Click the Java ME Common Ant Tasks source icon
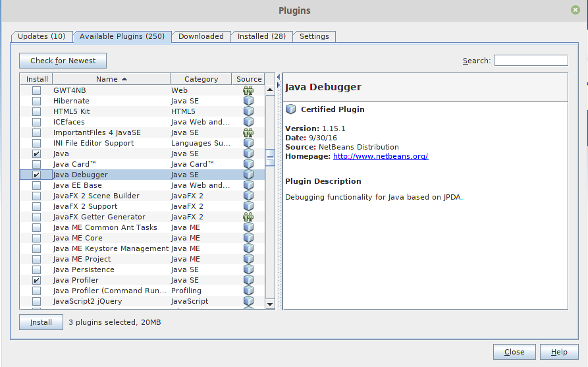Image resolution: width=588 pixels, height=367 pixels. [248, 227]
